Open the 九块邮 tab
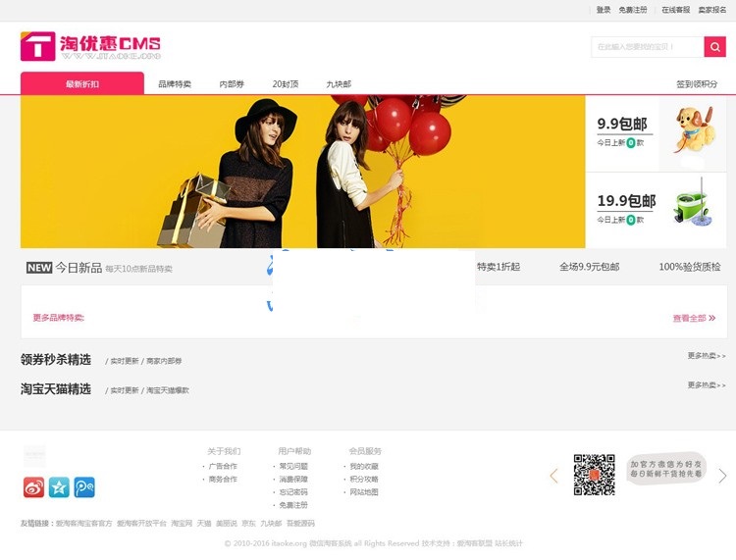The width and height of the screenshot is (736, 560). pyautogui.click(x=339, y=84)
